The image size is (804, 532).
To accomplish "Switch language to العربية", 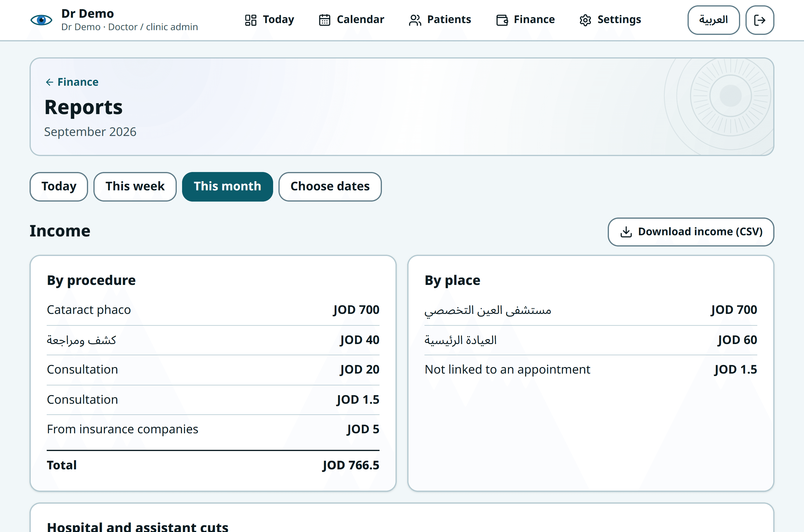I will click(x=714, y=20).
